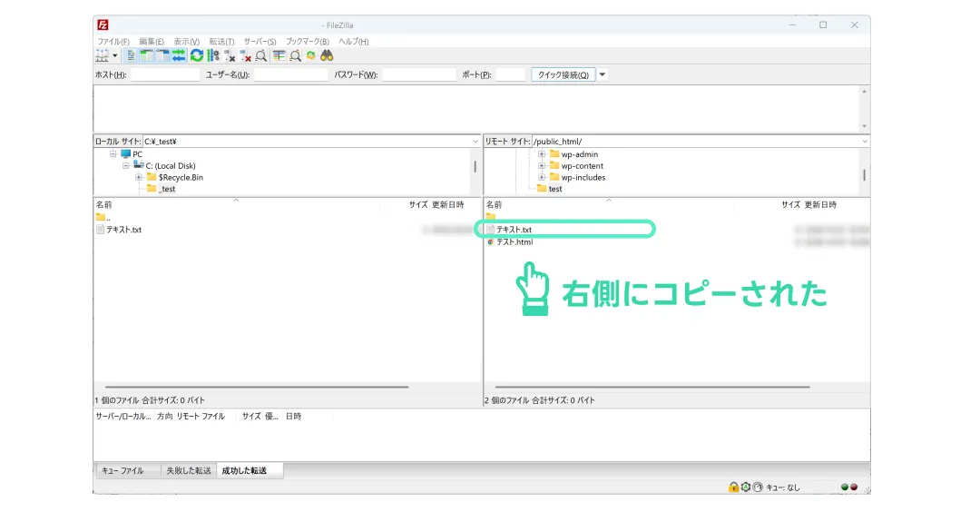The image size is (980, 512).
Task: Focus the ポート(P) input field
Action: [x=510, y=74]
